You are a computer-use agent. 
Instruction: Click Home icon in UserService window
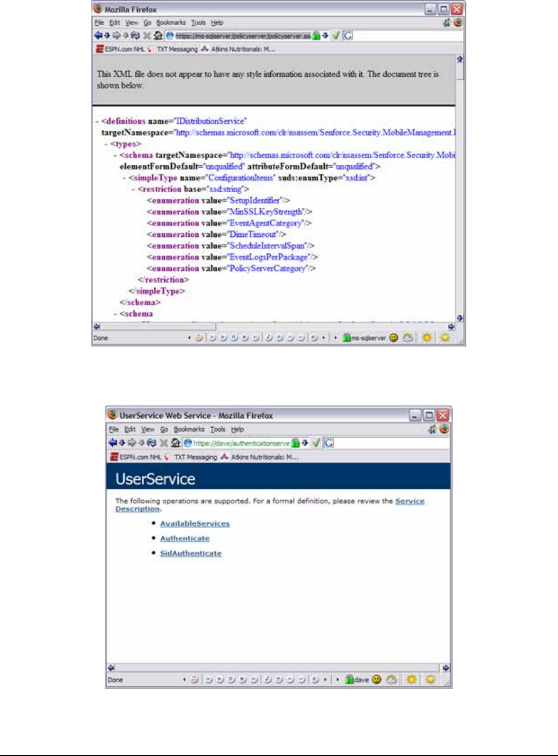pos(175,443)
